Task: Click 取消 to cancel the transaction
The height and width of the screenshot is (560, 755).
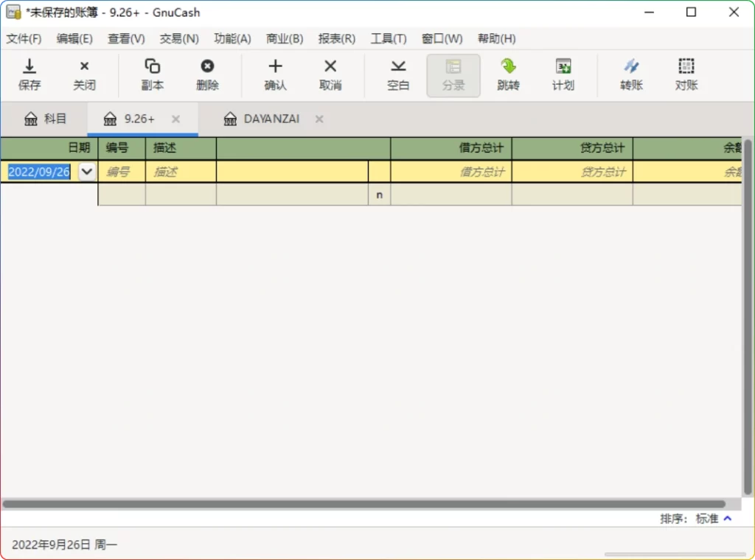Action: [x=330, y=74]
